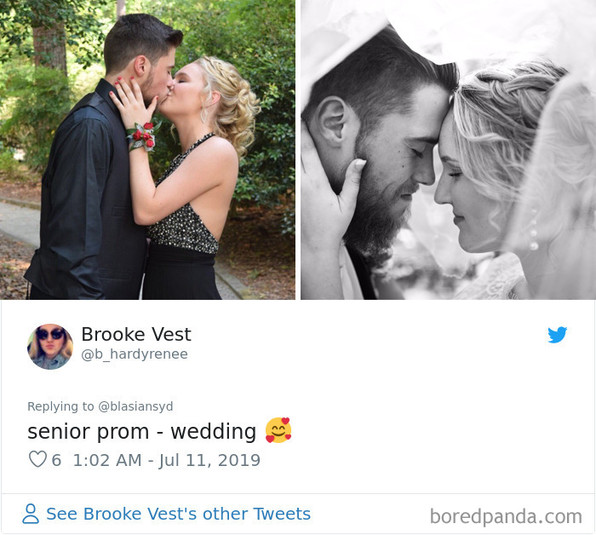Click the red rose wrist corsage in photo
Viewport: 596px width, 535px height.
pos(142,136)
